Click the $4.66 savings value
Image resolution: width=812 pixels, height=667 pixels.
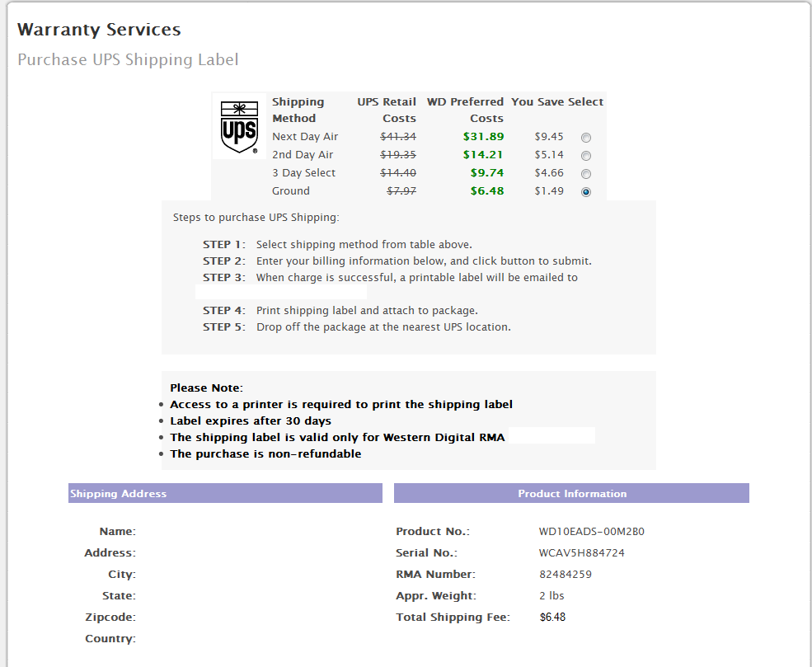pos(549,172)
